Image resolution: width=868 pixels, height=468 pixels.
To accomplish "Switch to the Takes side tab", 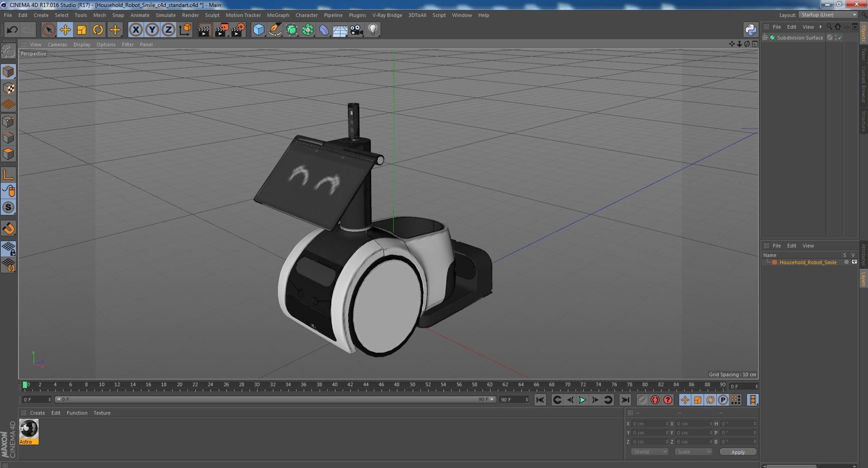I will [863, 54].
